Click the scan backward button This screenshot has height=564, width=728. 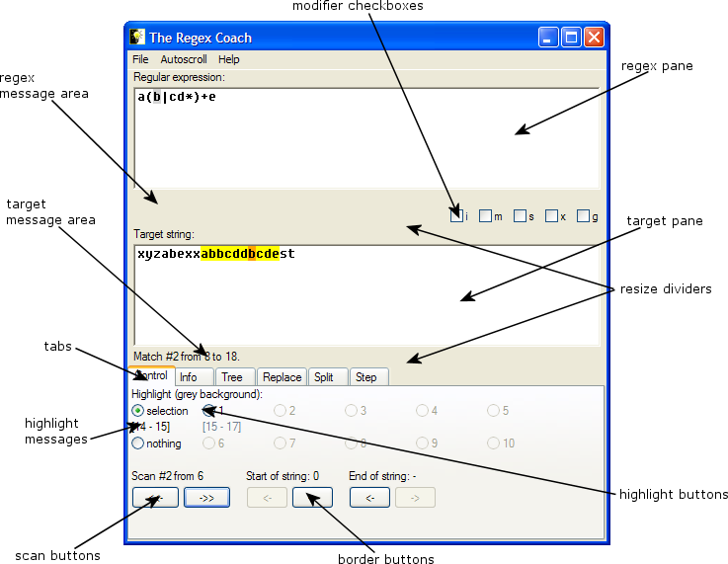tap(155, 498)
